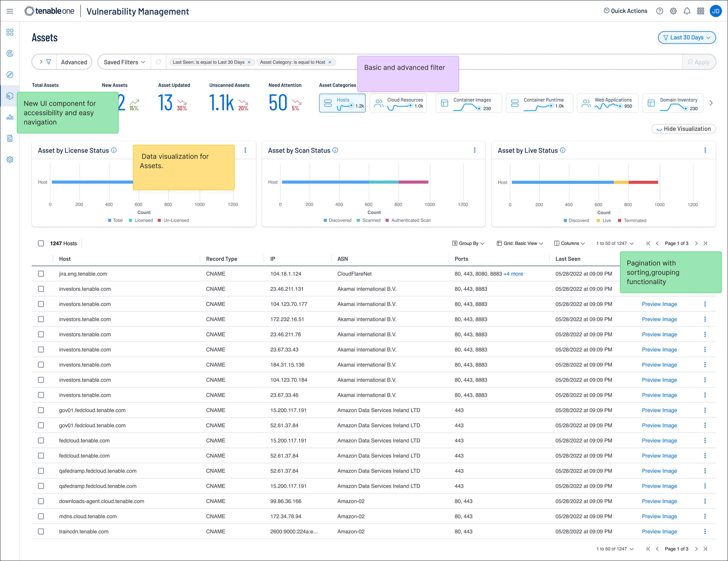Show info for Asset by Scan Status
728x561 pixels.
(335, 150)
